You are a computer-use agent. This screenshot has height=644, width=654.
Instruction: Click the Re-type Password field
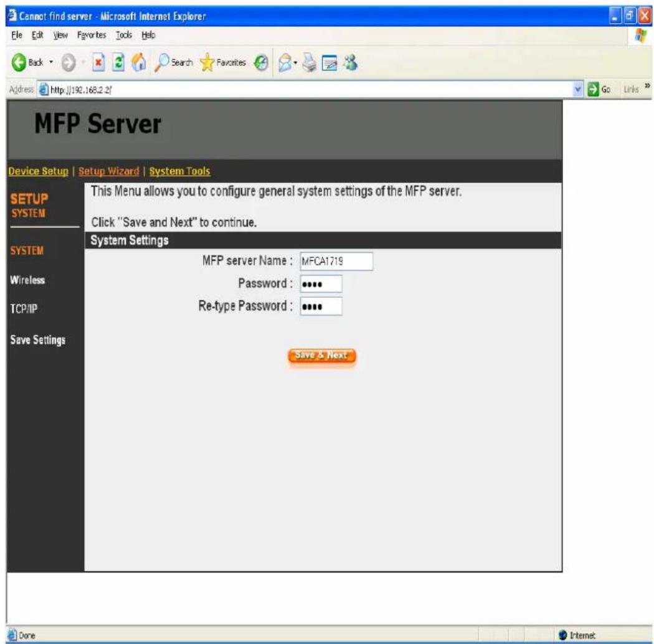click(321, 306)
